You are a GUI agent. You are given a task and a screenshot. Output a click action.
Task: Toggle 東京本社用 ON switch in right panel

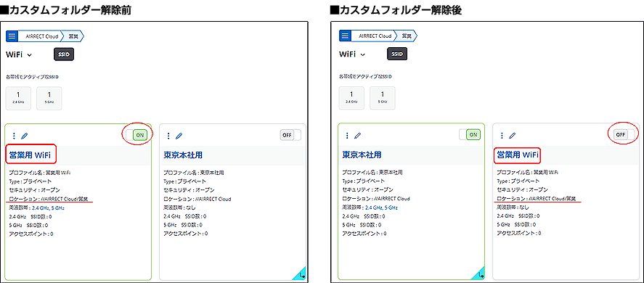pyautogui.click(x=470, y=134)
